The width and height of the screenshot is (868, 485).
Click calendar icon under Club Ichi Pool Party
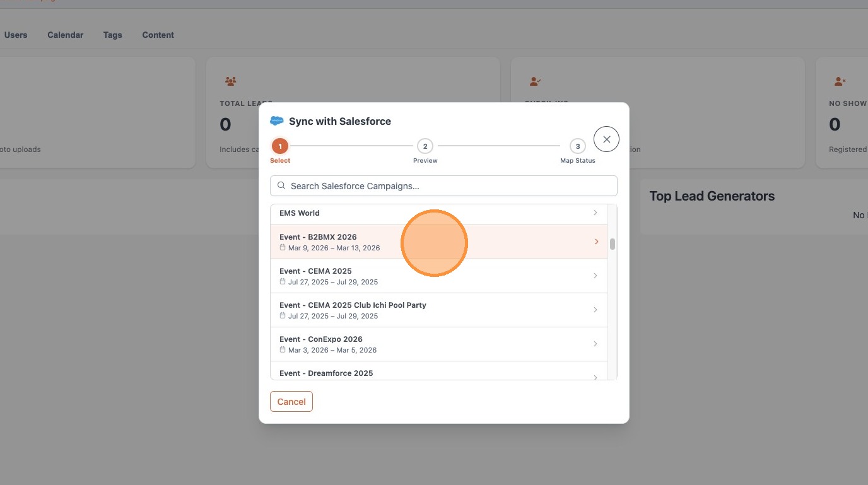coord(283,315)
